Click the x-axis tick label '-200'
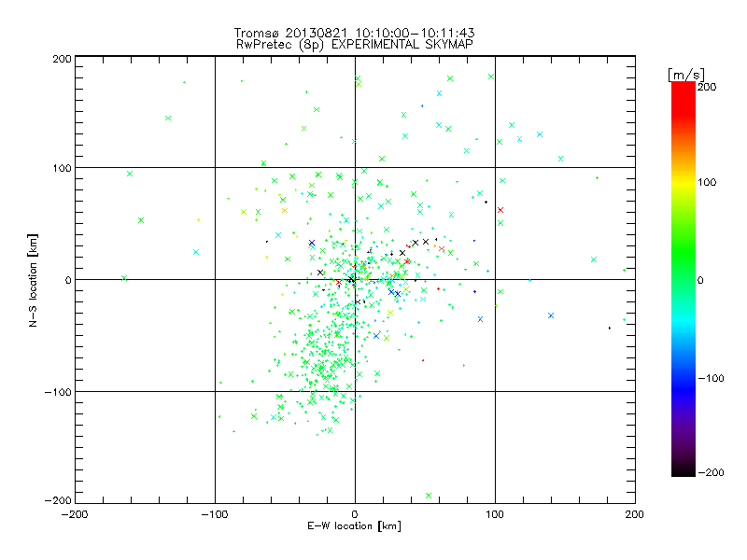Viewport: 747px width, 560px height. (x=75, y=514)
